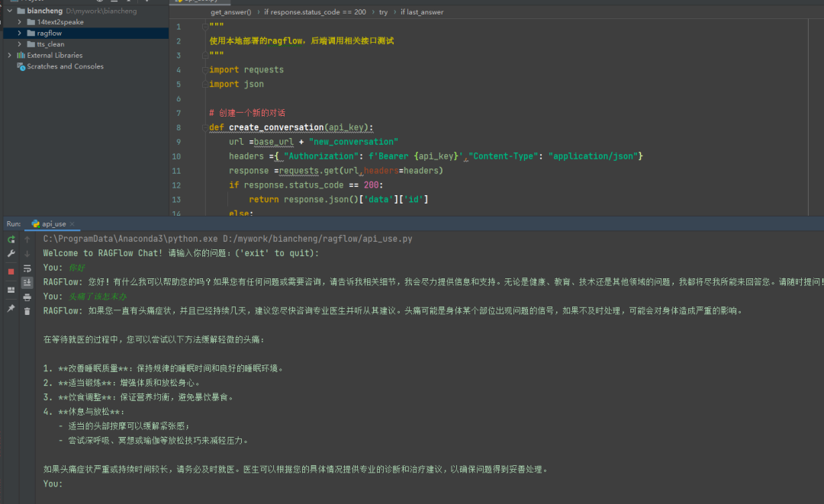Print the console output
The image size is (824, 504).
click(27, 297)
